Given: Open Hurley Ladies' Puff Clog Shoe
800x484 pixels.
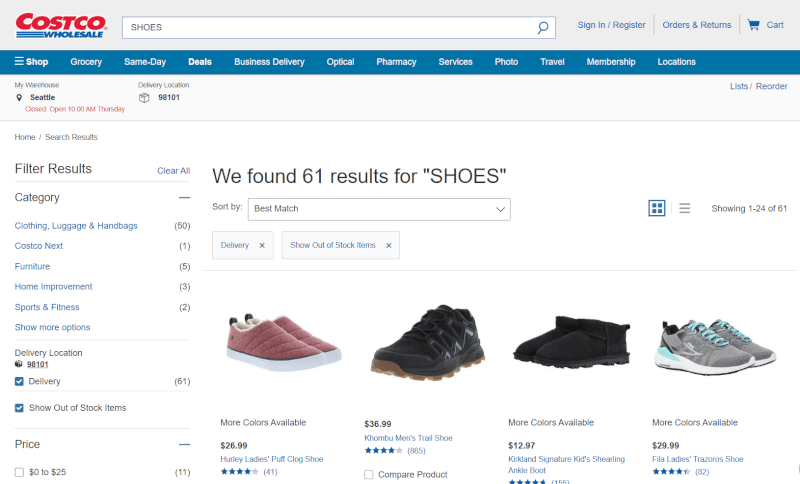Looking at the screenshot, I should point(271,459).
